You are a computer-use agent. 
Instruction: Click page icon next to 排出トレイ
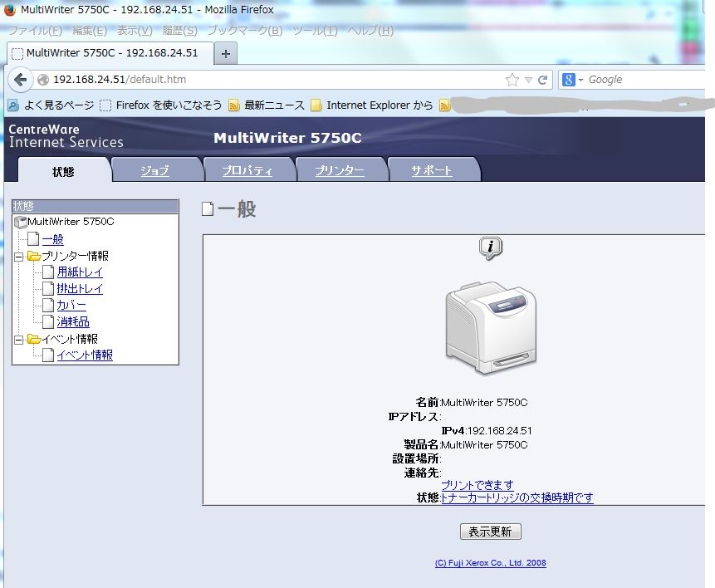tap(48, 289)
